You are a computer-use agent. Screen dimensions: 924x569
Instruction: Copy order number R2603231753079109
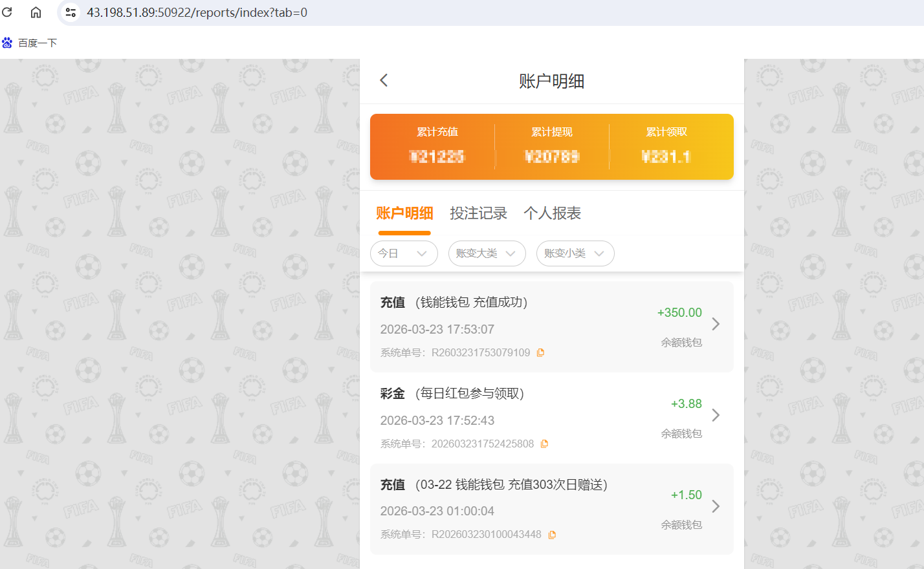click(x=540, y=352)
